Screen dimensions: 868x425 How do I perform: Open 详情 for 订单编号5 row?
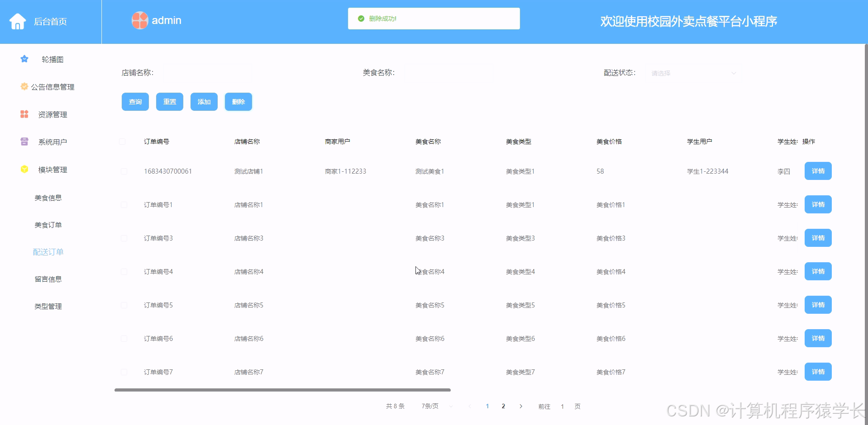pos(818,305)
